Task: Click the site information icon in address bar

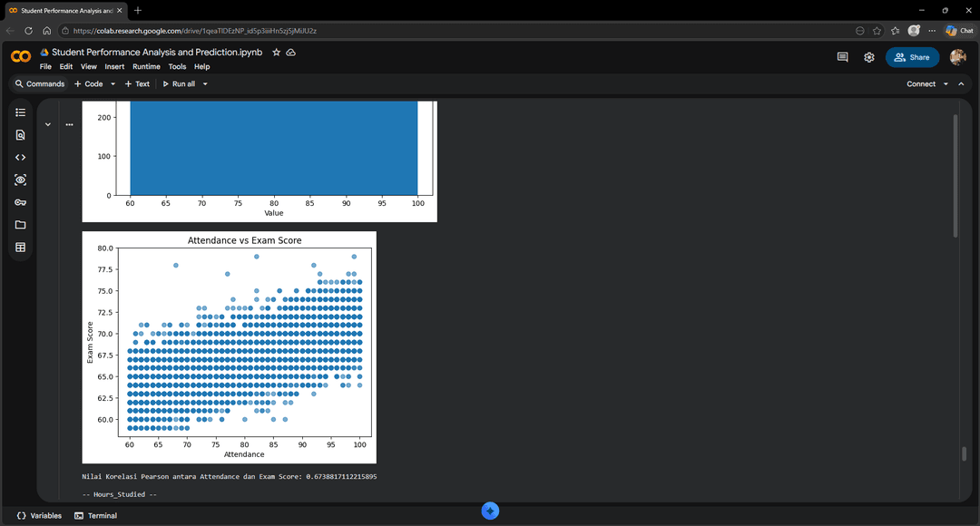Action: pos(65,31)
